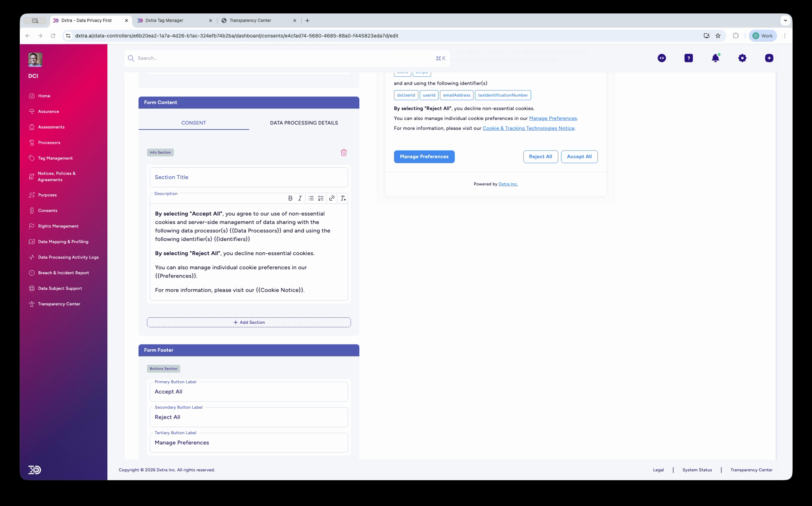Open the settings gear icon
Image resolution: width=812 pixels, height=506 pixels.
pos(742,58)
